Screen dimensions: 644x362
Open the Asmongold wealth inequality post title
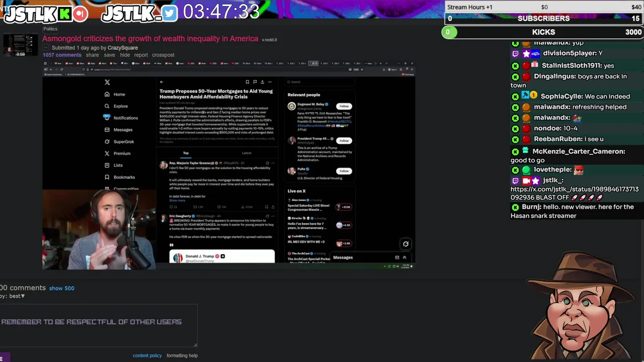150,39
